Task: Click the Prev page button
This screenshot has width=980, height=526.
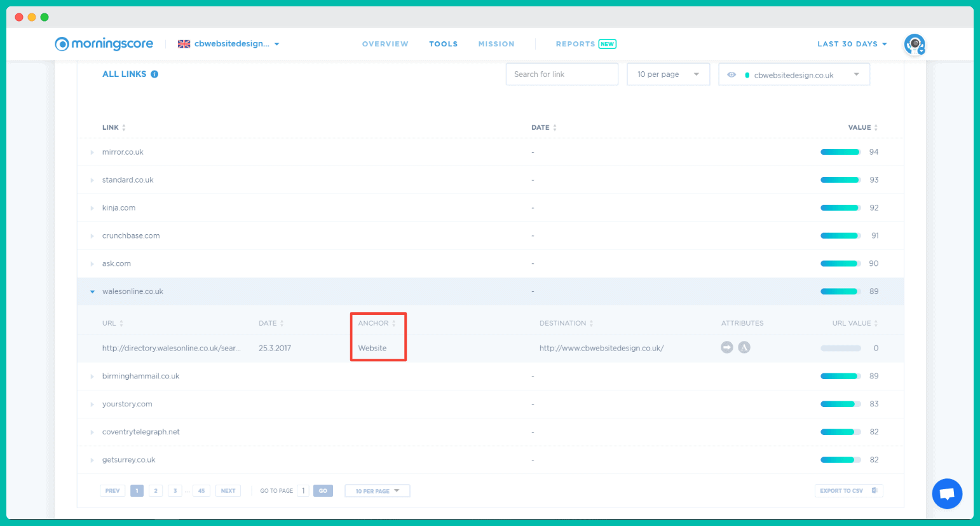Action: (112, 491)
